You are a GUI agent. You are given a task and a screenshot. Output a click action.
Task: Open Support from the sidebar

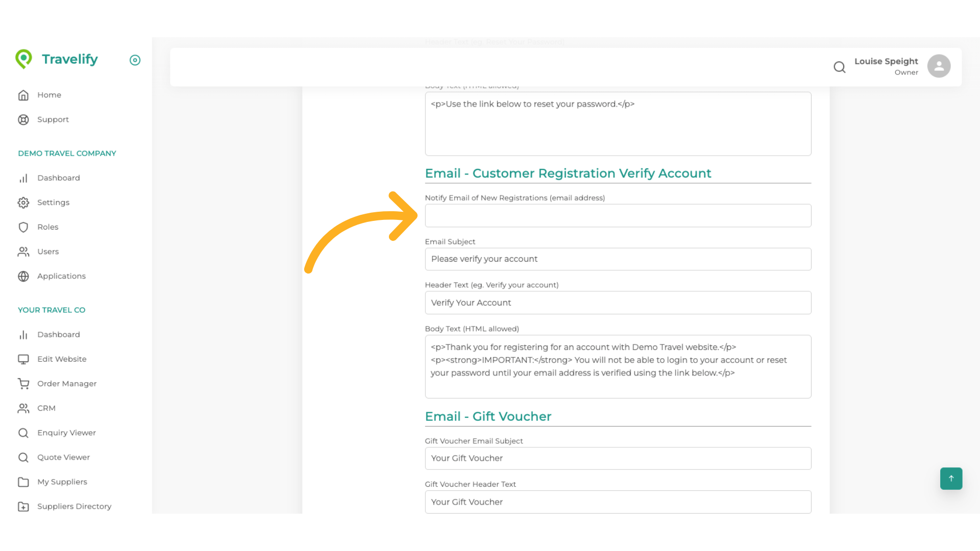[23, 119]
